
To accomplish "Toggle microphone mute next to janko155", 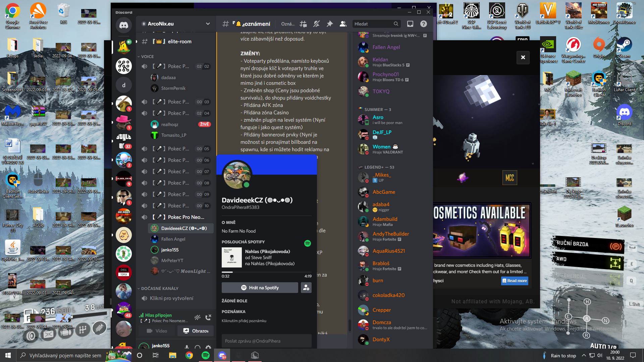I will tap(187, 347).
